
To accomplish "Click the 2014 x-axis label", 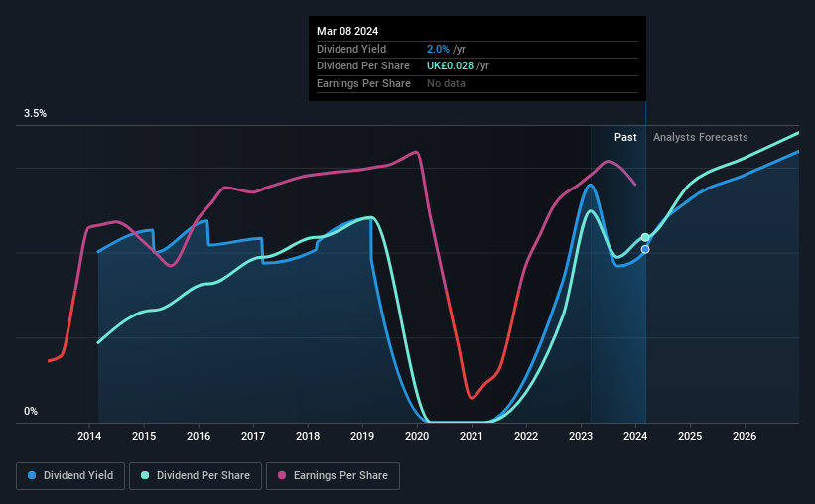I will 89,436.
